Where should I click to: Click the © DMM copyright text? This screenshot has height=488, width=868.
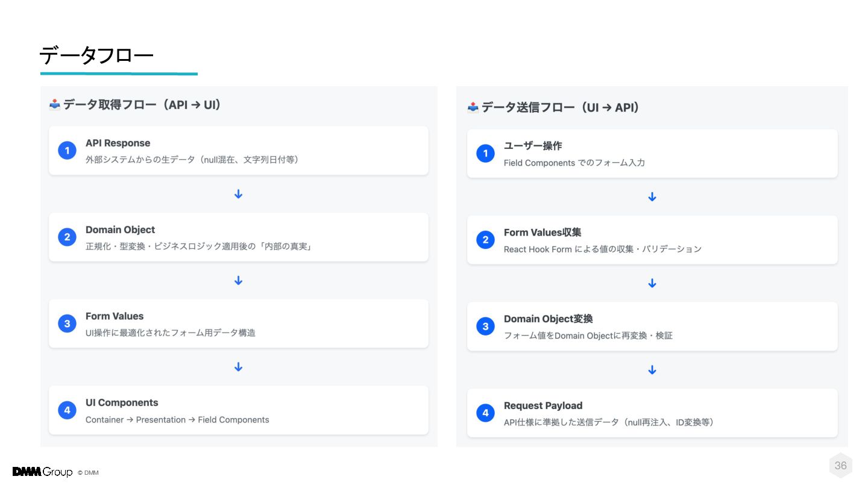point(88,473)
